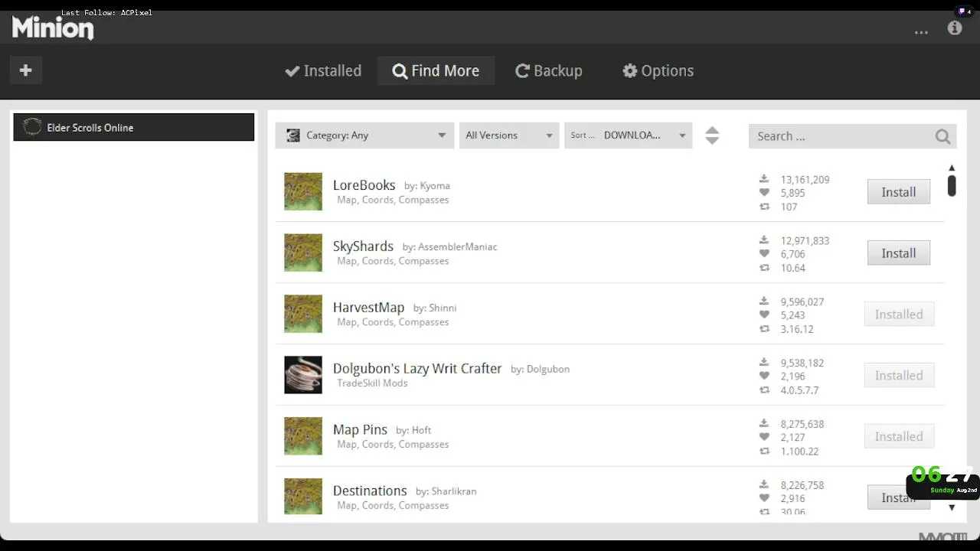Click the SkyShards favorites heart icon
The width and height of the screenshot is (980, 551).
click(764, 254)
